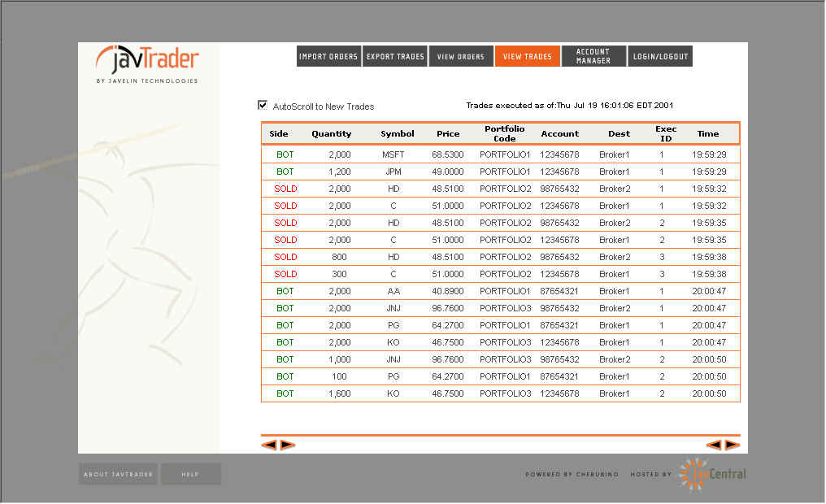Click the Portfolio Code column header

[505, 134]
